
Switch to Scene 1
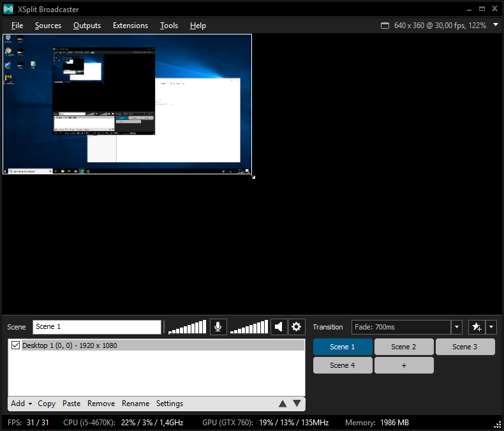[x=343, y=347]
